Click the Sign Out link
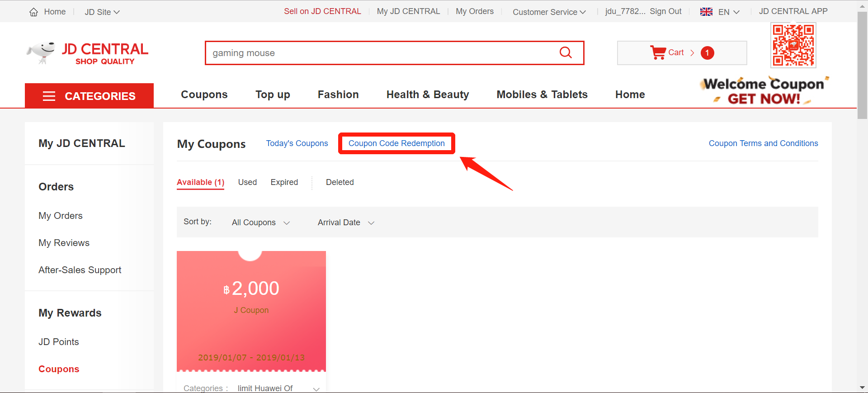This screenshot has width=868, height=393. point(665,11)
